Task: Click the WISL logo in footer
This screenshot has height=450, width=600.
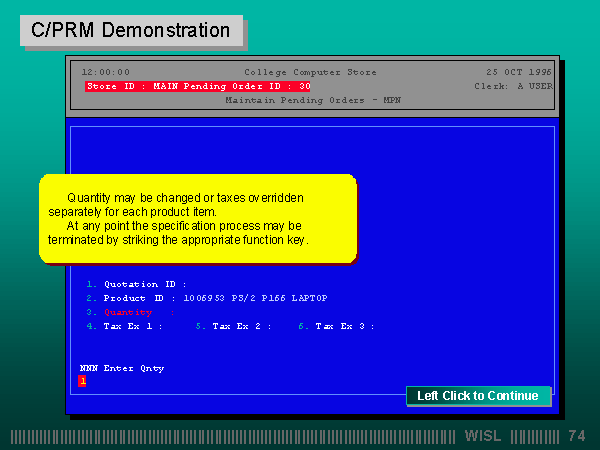Action: (484, 436)
